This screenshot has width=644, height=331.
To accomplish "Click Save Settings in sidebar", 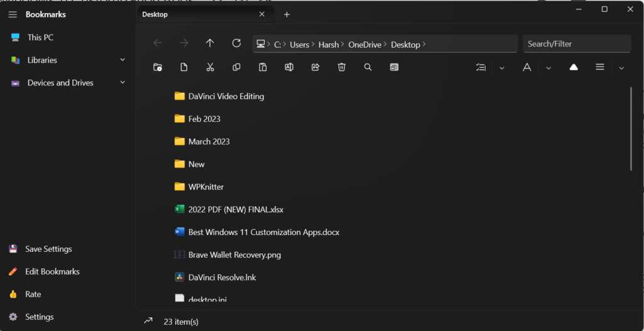I will tap(48, 249).
